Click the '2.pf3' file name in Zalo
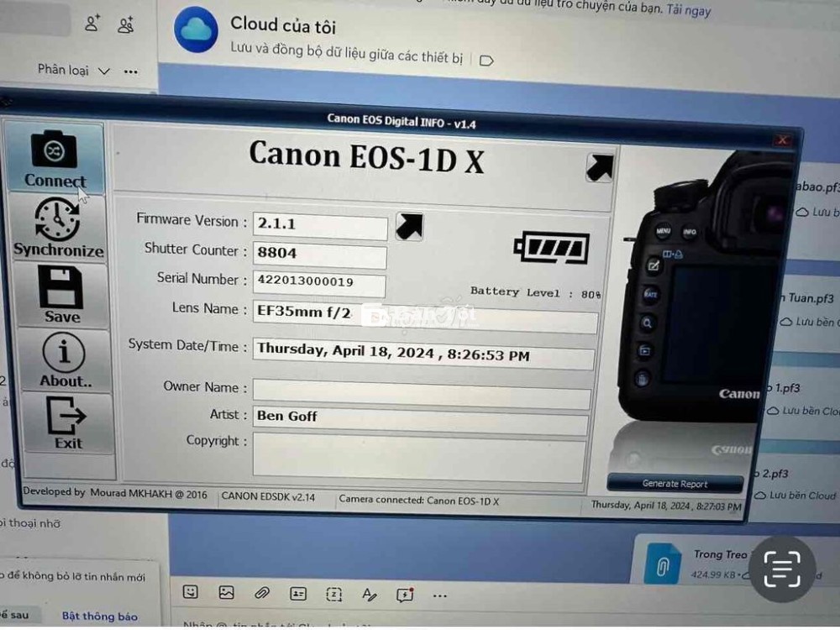The width and height of the screenshot is (840, 630). (x=774, y=474)
